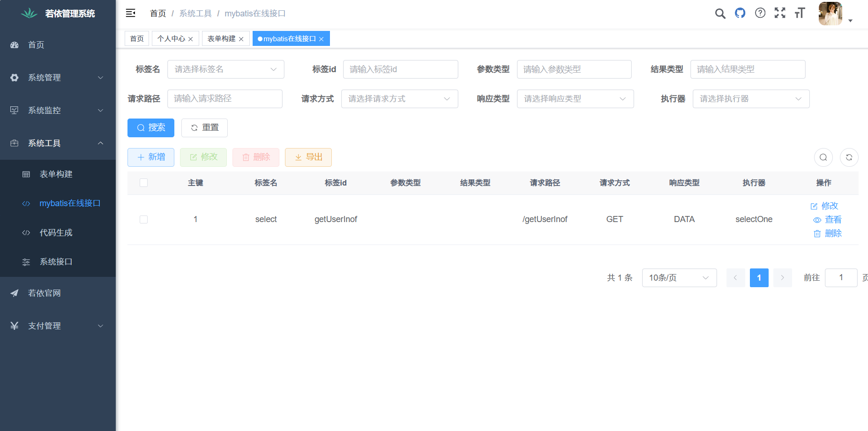Focus the 请求路径 input field
This screenshot has height=431, width=868.
pos(225,99)
